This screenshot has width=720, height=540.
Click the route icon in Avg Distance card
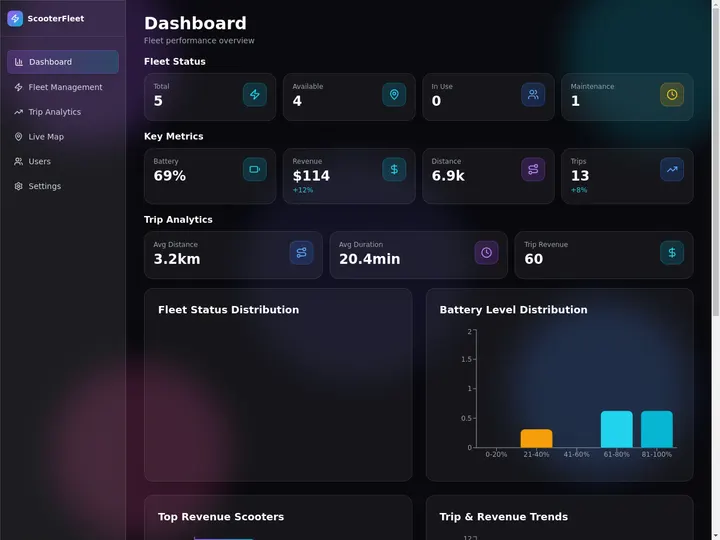(x=301, y=253)
